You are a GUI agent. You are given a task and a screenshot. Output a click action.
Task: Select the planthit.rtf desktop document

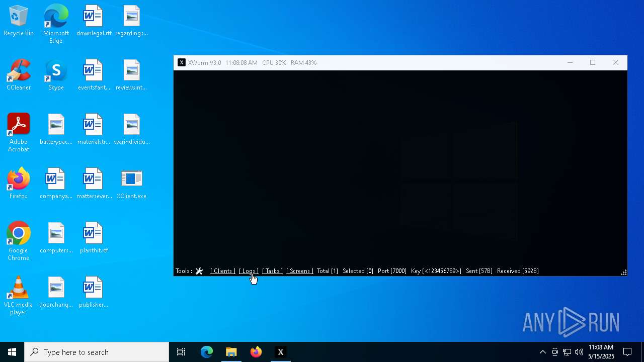94,238
